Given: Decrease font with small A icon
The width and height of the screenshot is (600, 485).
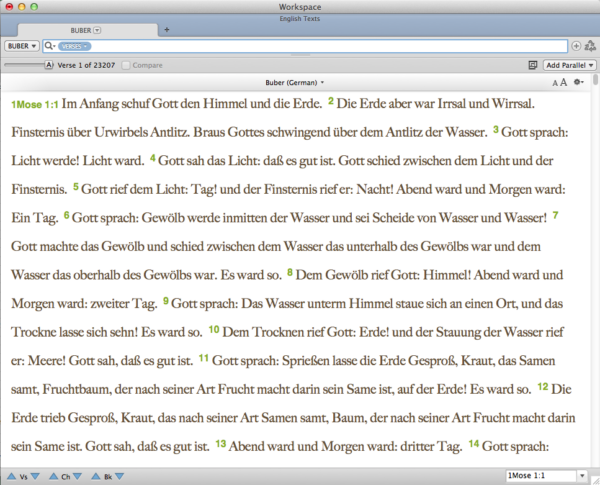Looking at the screenshot, I should tap(555, 83).
